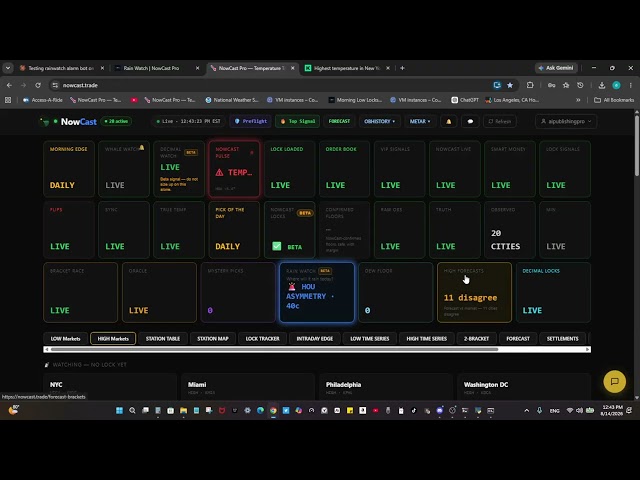Viewport: 640px width, 480px height.
Task: Open the LOCK TRACKER tab
Action: coord(262,338)
